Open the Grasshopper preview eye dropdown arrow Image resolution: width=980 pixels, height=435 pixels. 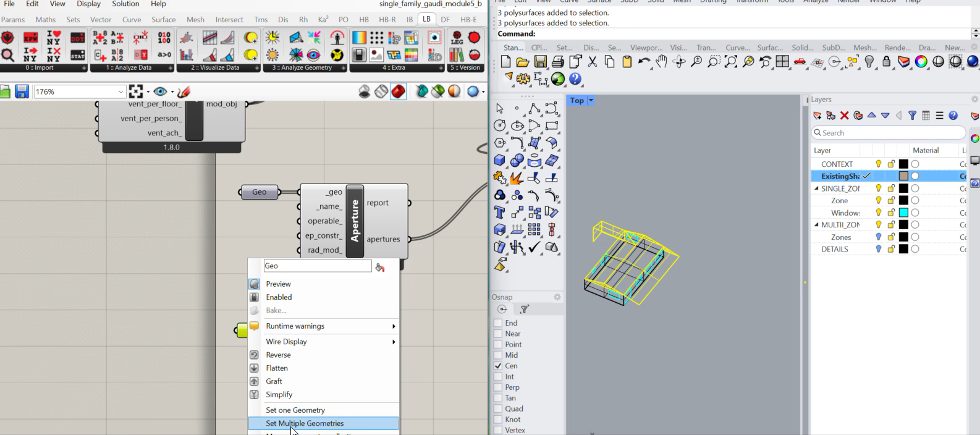(x=172, y=92)
